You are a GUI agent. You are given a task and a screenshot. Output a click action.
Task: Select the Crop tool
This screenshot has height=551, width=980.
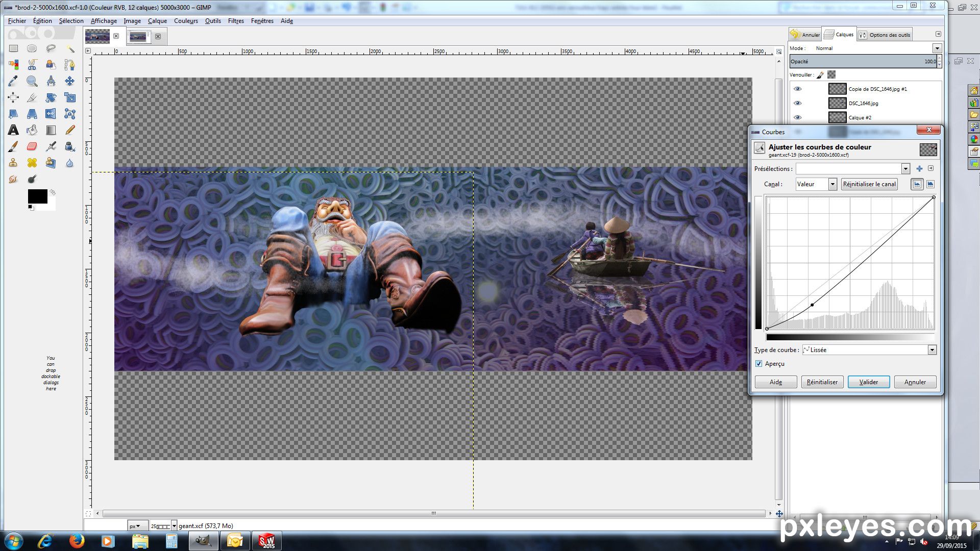point(32,97)
